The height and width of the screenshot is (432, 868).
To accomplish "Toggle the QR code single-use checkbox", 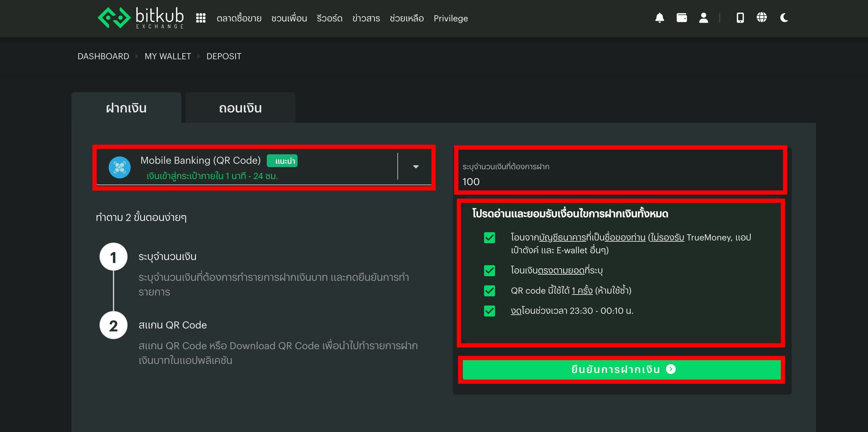I will [x=489, y=291].
